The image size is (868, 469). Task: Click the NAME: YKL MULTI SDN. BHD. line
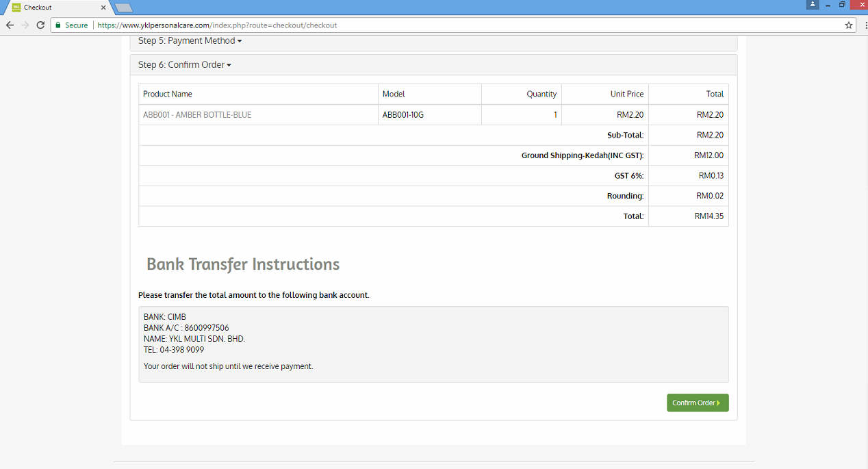pos(194,339)
